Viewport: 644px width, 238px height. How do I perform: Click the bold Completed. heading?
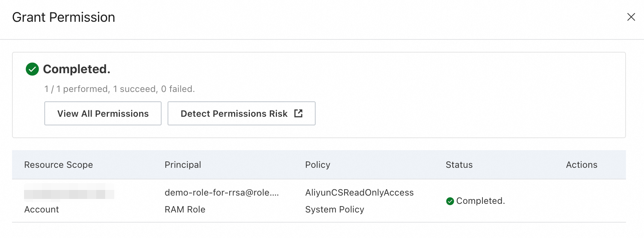77,69
